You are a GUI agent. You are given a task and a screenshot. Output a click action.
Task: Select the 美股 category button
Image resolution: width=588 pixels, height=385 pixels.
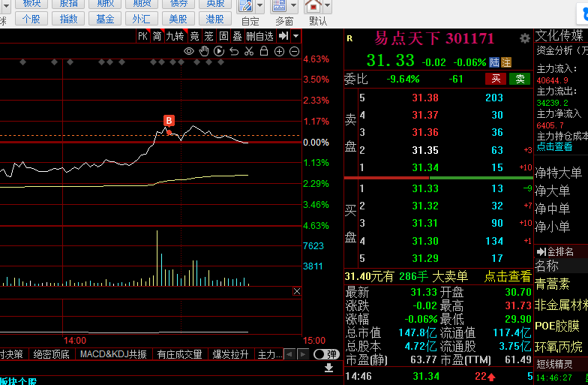point(178,19)
